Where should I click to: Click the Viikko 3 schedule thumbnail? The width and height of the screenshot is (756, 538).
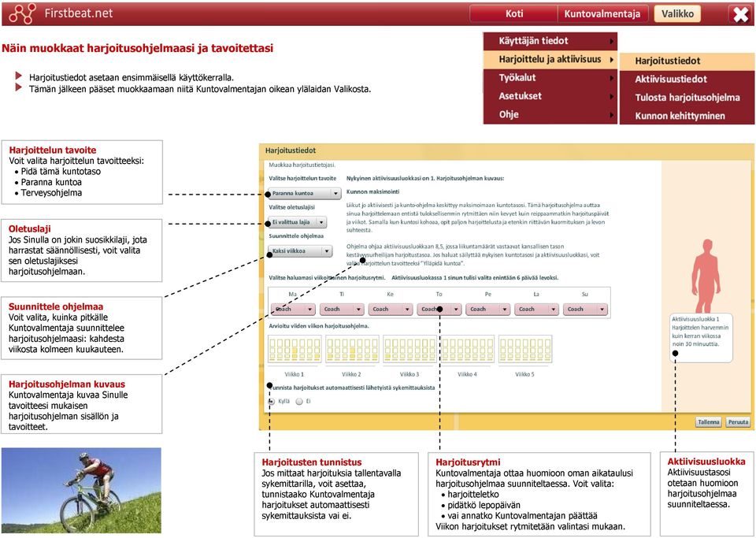pos(409,350)
